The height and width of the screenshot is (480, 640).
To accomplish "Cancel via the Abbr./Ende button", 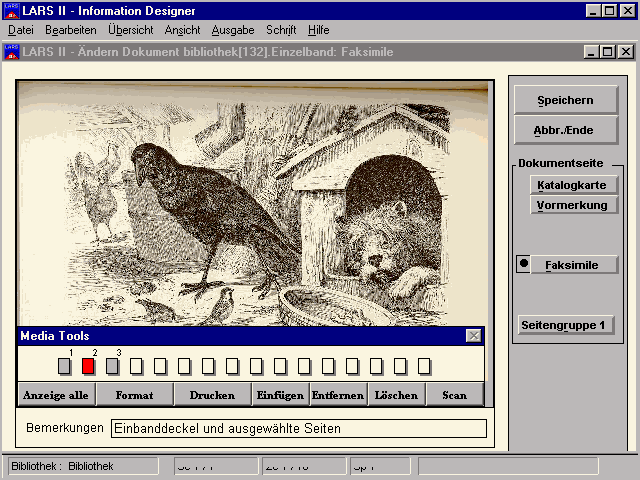I will click(x=566, y=130).
